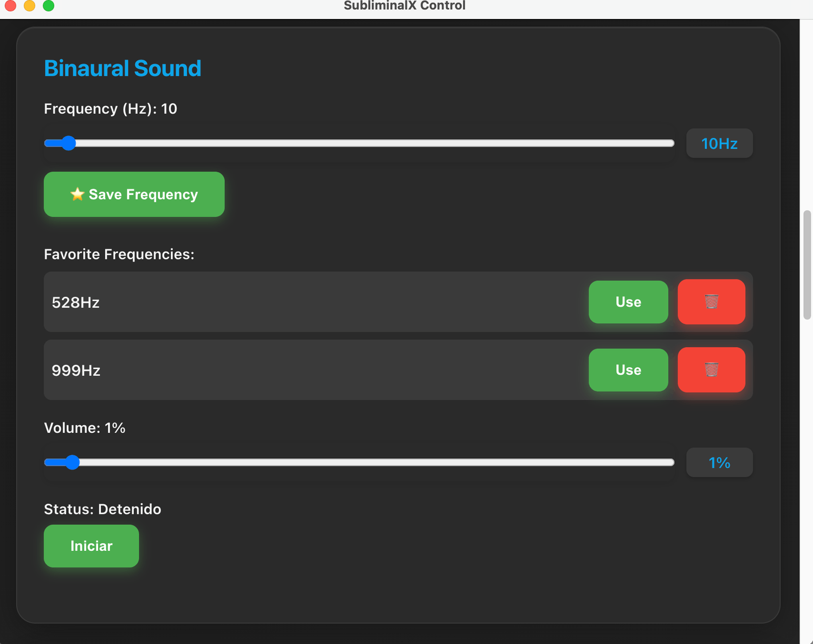
Task: Click the Frequency slider handle
Action: [68, 143]
